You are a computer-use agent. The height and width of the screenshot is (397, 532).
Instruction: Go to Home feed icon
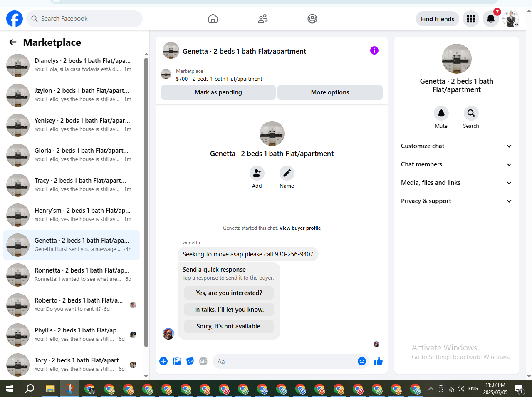pyautogui.click(x=213, y=19)
